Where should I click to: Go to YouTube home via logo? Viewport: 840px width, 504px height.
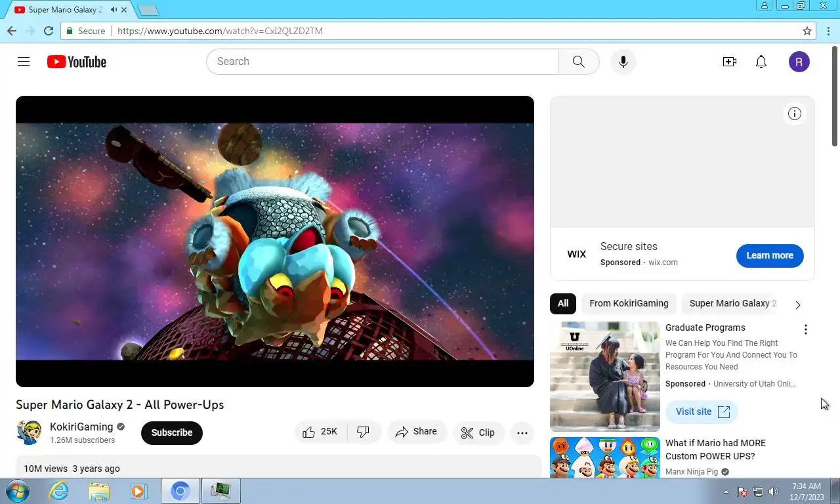pos(77,62)
